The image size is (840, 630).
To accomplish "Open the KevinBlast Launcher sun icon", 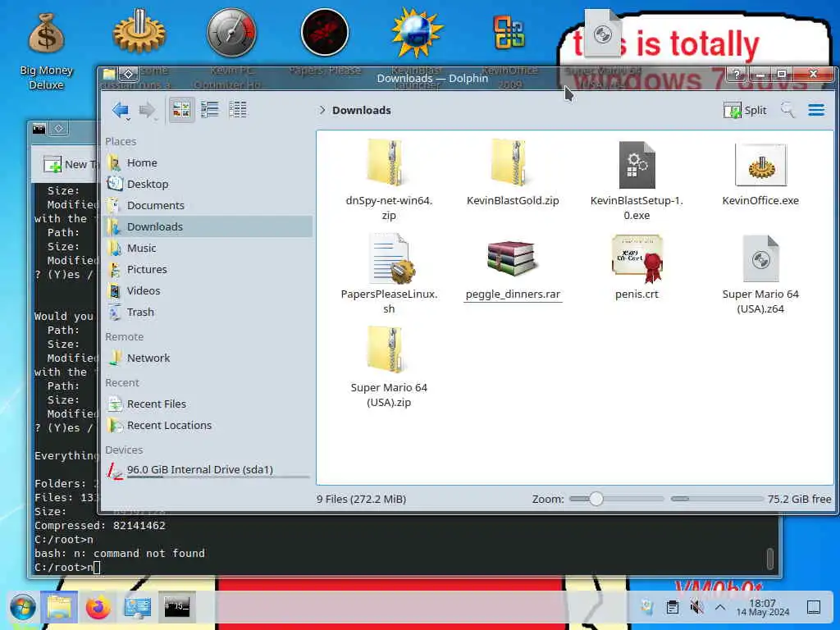I will (417, 33).
